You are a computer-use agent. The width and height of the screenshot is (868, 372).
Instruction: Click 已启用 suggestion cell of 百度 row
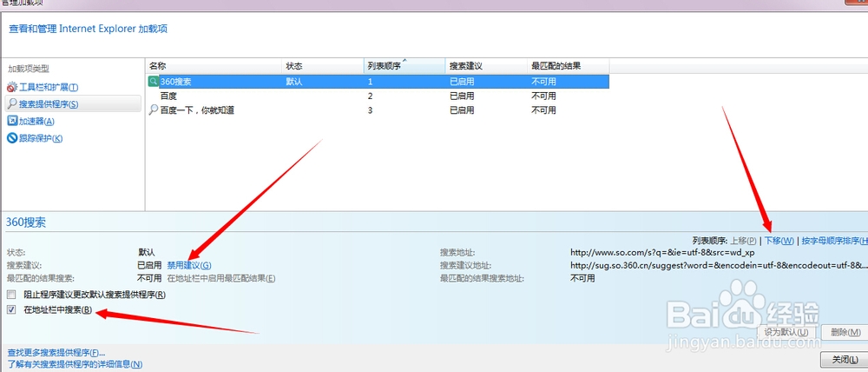[x=462, y=96]
